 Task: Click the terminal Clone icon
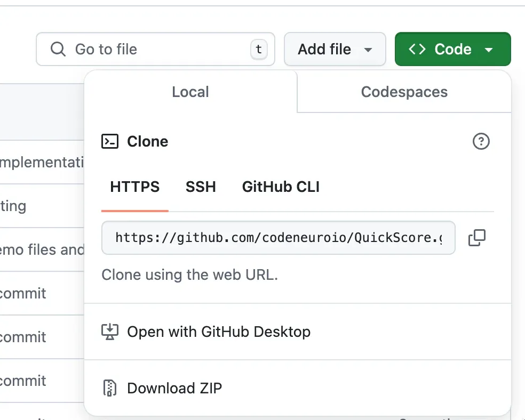click(109, 141)
